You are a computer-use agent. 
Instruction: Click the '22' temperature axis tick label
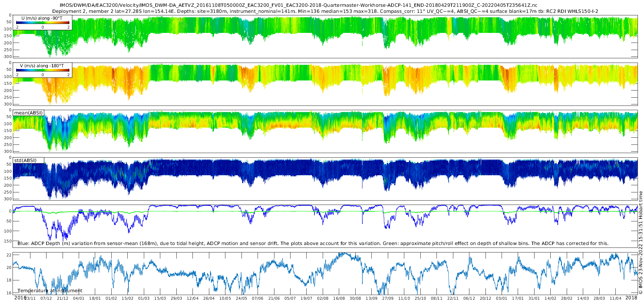point(9,255)
